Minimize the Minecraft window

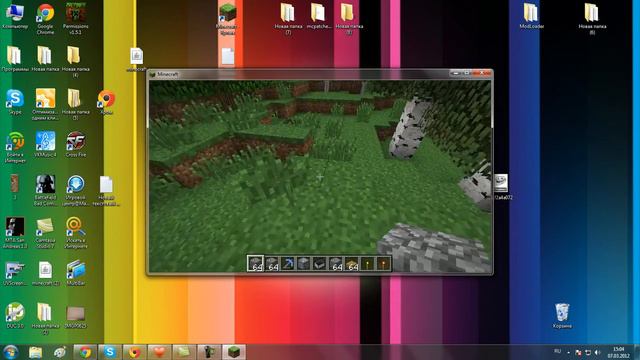click(x=456, y=73)
